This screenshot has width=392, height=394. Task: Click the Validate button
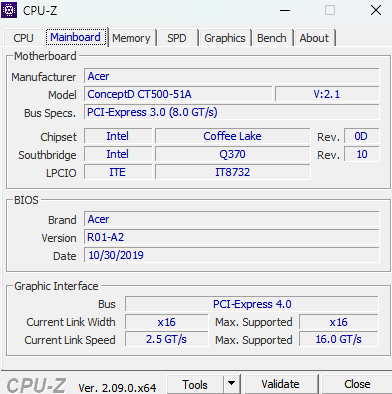coord(281,384)
